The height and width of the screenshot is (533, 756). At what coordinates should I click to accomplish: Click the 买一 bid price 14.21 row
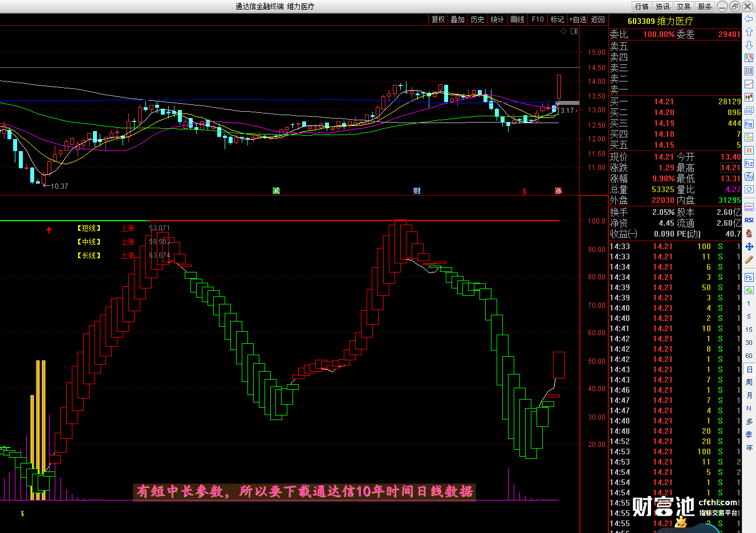(675, 101)
